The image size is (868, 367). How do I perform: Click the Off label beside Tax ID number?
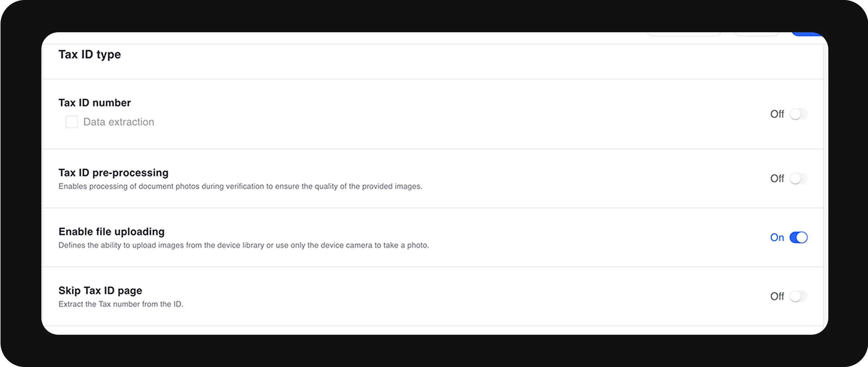pyautogui.click(x=777, y=114)
